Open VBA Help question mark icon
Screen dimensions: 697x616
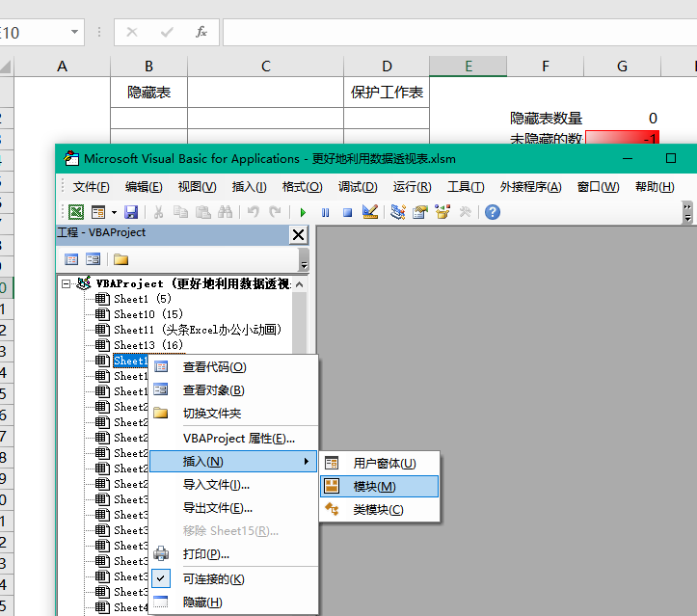pyautogui.click(x=493, y=212)
